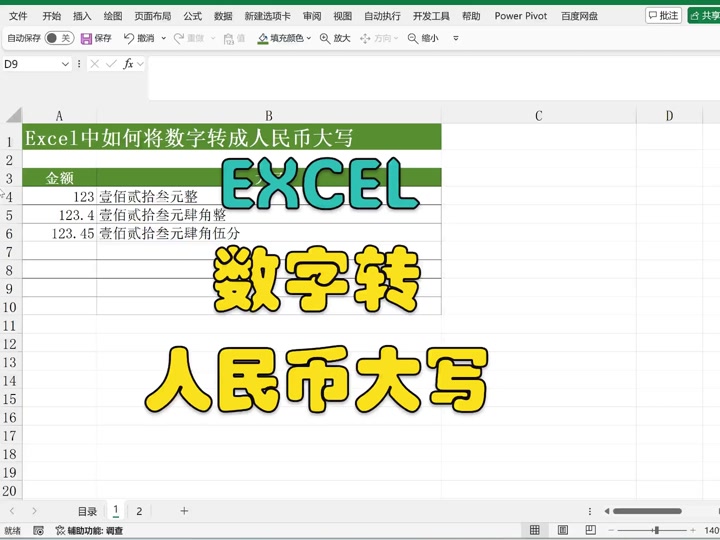Click 辅助功能: 调查 accessibility status
Image resolution: width=720 pixels, height=540 pixels.
89,531
